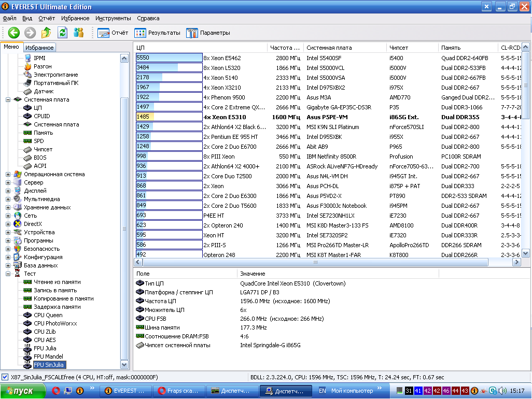
Task: Switch to the Избранное sidebar tab
Action: 39,48
